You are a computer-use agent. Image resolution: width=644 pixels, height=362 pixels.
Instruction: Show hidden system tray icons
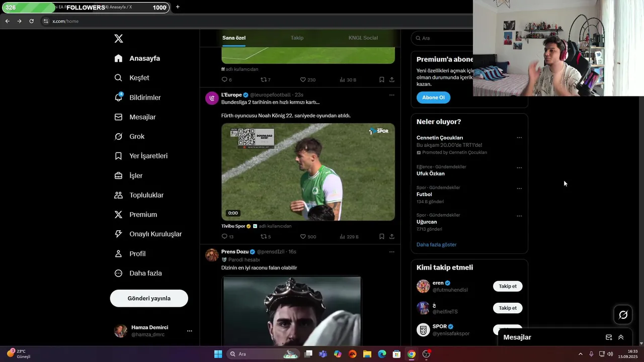click(x=580, y=354)
